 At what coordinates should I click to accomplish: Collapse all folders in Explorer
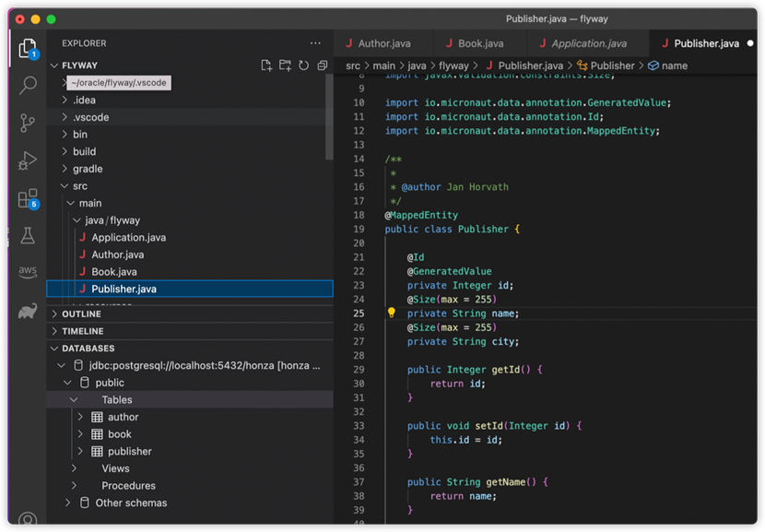(x=323, y=65)
